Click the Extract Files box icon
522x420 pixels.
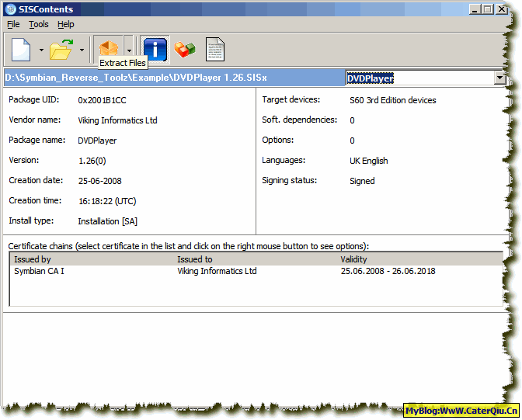[x=109, y=49]
